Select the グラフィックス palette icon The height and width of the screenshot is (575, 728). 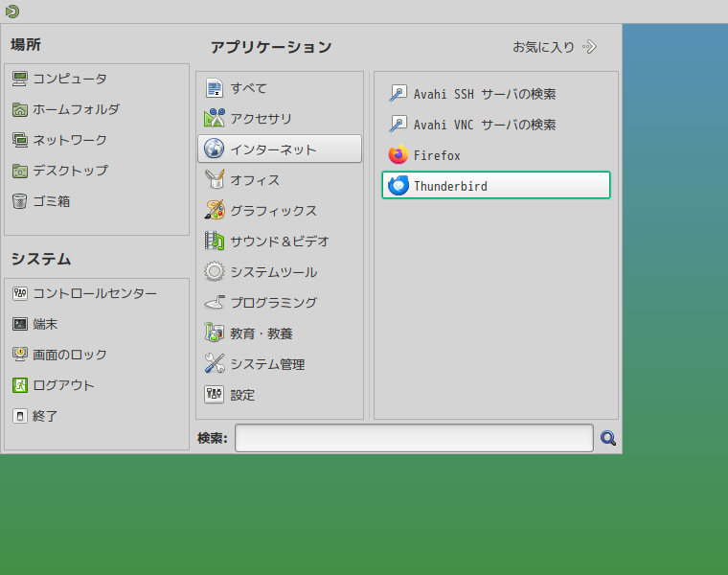[x=214, y=210]
